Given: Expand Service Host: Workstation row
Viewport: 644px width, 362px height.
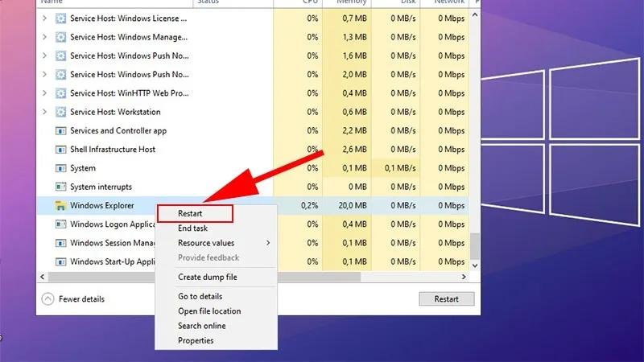Looking at the screenshot, I should coord(44,112).
